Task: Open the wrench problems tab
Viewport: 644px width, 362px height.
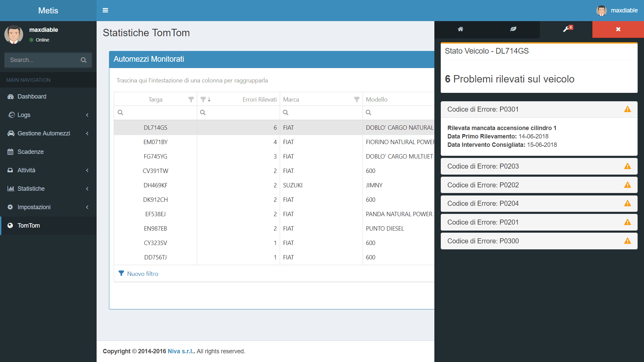Action: pos(566,29)
